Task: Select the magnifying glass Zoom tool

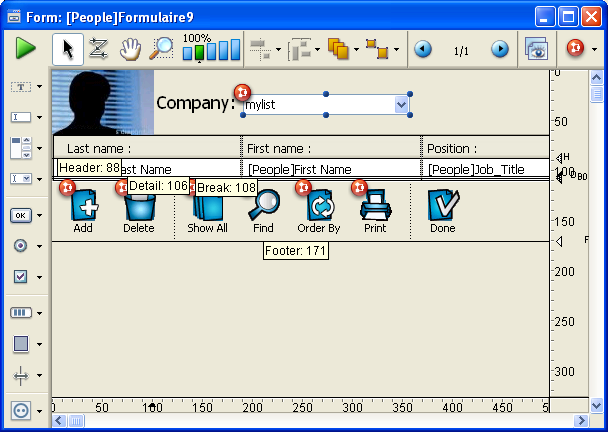Action: coord(161,48)
